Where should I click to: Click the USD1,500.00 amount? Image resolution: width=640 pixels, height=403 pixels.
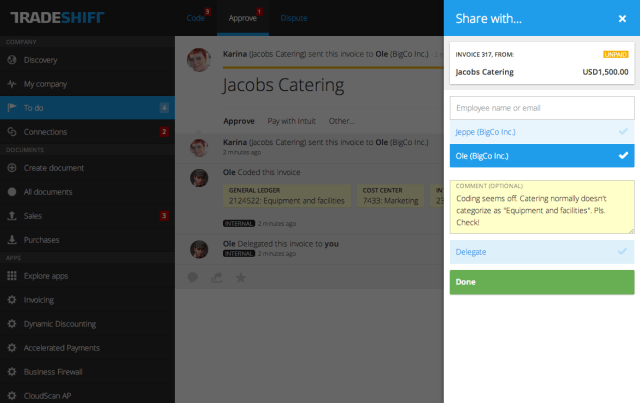[x=605, y=72]
